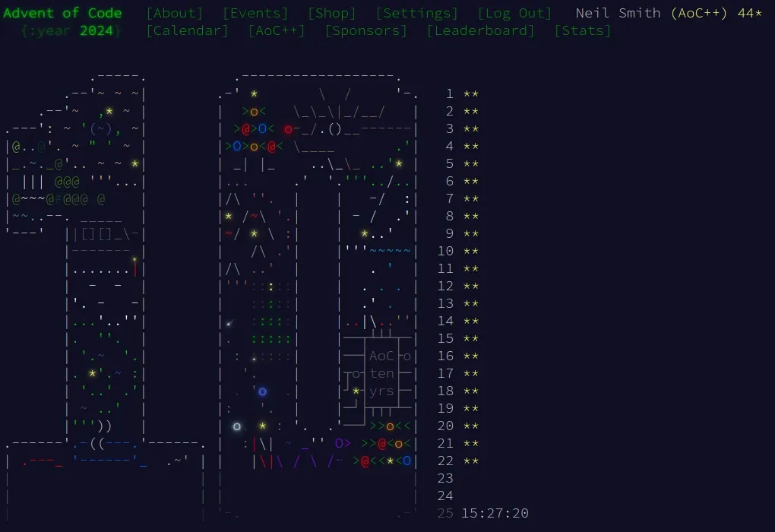Select the gold stars beside day 22
Viewport: 775px width, 532px height.
point(470,461)
